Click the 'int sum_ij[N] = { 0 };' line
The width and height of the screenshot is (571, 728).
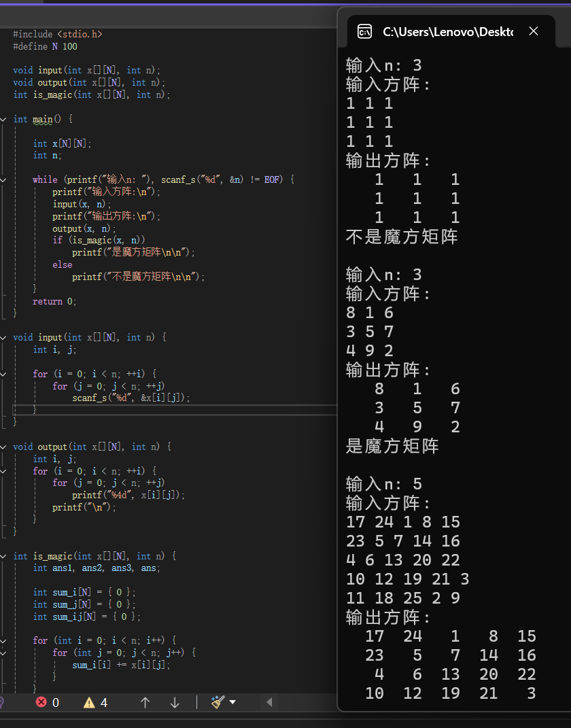(87, 617)
